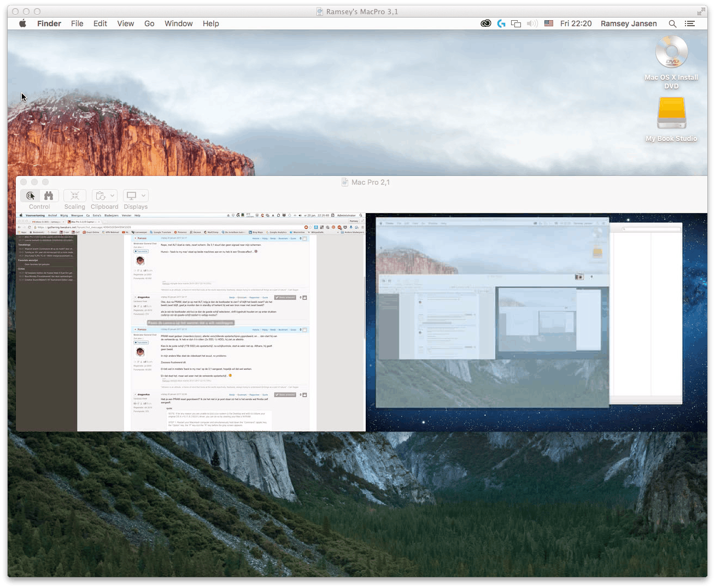Click thumbs-up on "Oke, dus na PRAM" post
The width and height of the screenshot is (715, 588).
click(x=304, y=297)
